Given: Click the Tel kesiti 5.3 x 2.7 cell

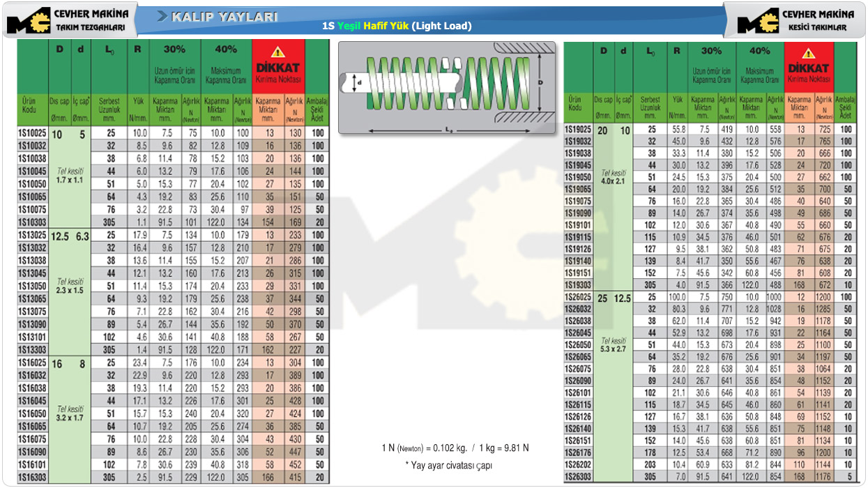Looking at the screenshot, I should pos(614,344).
